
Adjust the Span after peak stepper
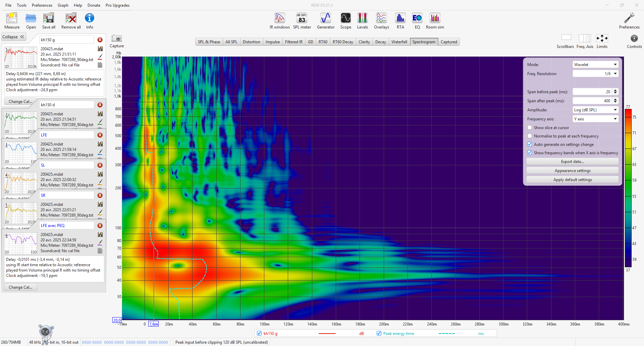(x=615, y=101)
